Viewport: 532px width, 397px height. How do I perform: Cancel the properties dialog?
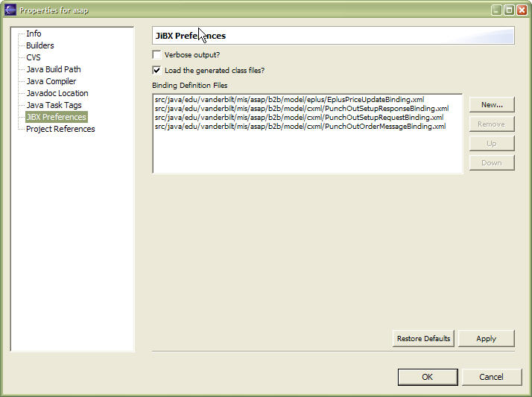point(491,377)
